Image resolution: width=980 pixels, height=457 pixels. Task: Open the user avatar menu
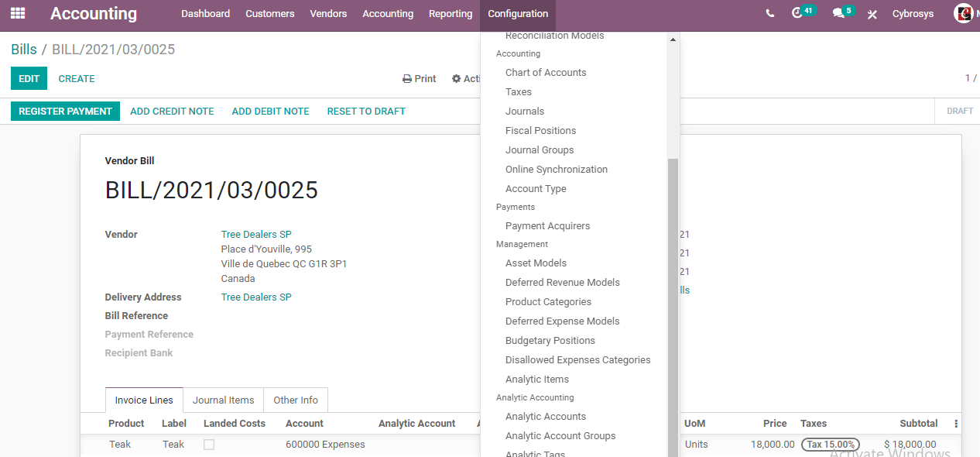pos(964,13)
